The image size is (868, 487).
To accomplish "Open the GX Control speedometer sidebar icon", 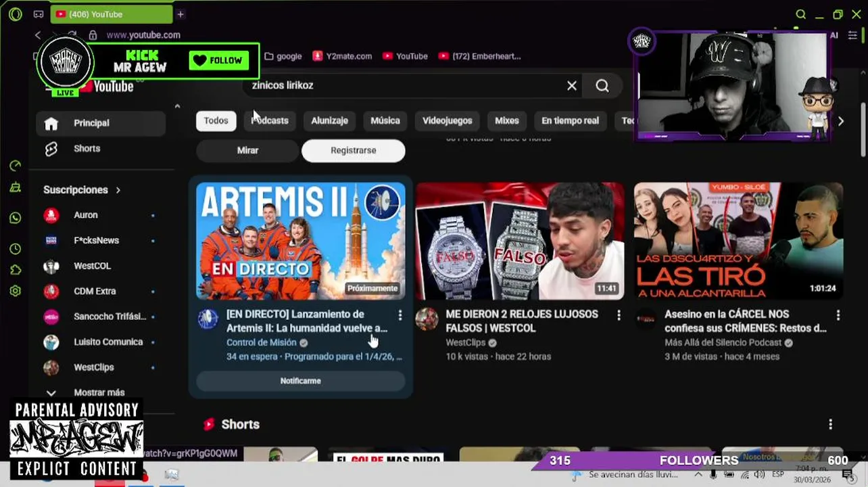I will [x=16, y=166].
